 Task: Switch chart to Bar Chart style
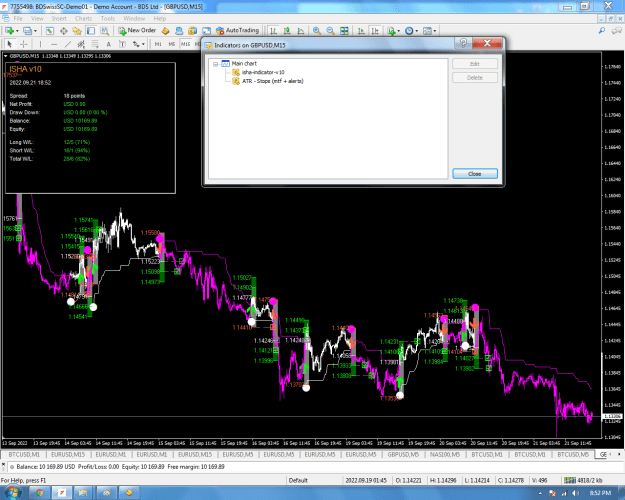coord(273,31)
